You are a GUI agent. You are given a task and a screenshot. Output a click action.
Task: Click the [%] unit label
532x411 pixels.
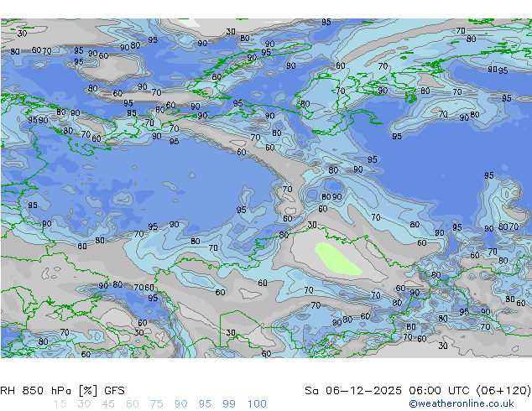pyautogui.click(x=87, y=391)
